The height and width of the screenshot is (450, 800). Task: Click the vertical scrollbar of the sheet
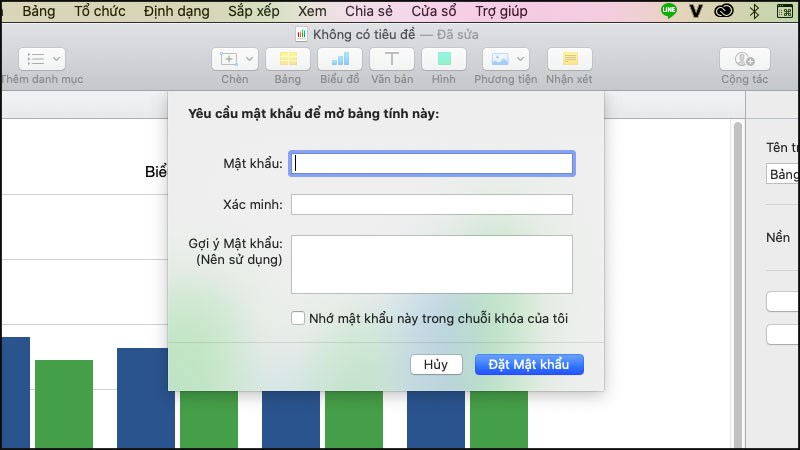pos(738,284)
